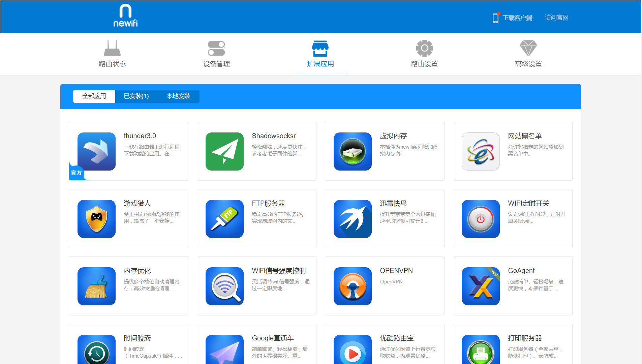Click the 设备管理 toggle icon
The width and height of the screenshot is (642, 364).
[x=216, y=48]
